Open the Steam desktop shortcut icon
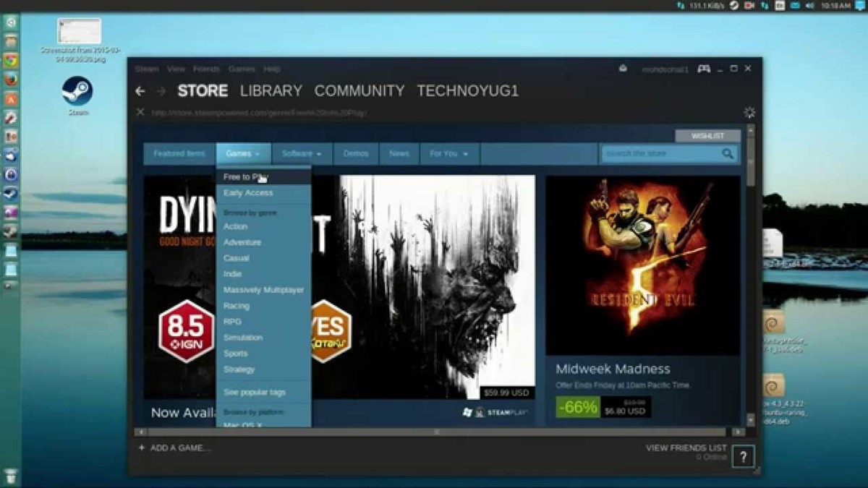The height and width of the screenshot is (488, 868). point(77,92)
